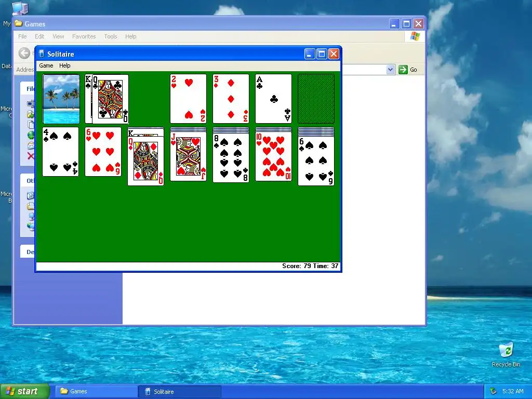Select the 8 of Spades tableau card
Screen dimensions: 532x399
[231, 158]
